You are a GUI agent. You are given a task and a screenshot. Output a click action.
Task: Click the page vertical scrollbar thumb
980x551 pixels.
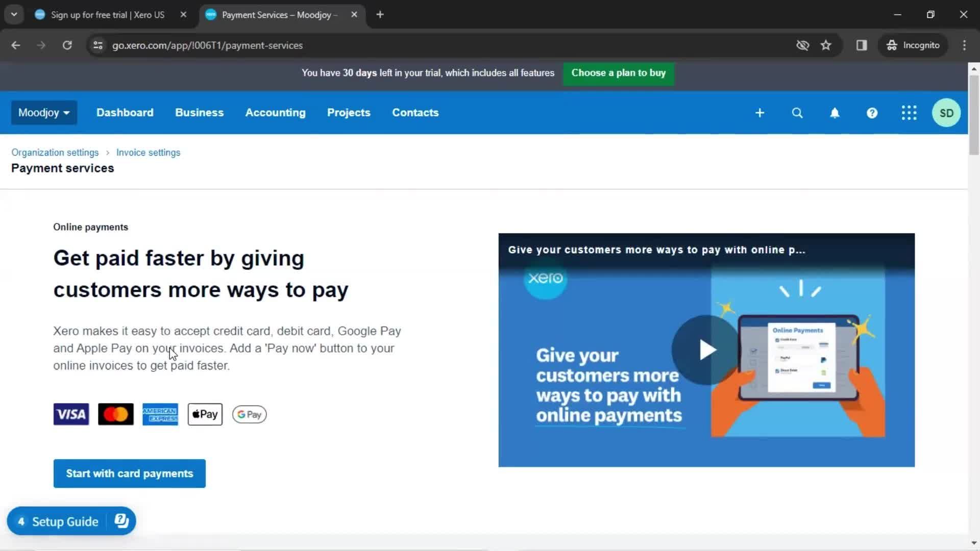[974, 115]
